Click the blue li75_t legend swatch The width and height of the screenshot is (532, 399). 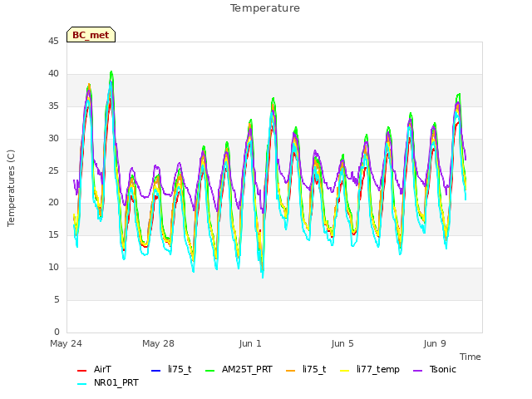(x=155, y=371)
